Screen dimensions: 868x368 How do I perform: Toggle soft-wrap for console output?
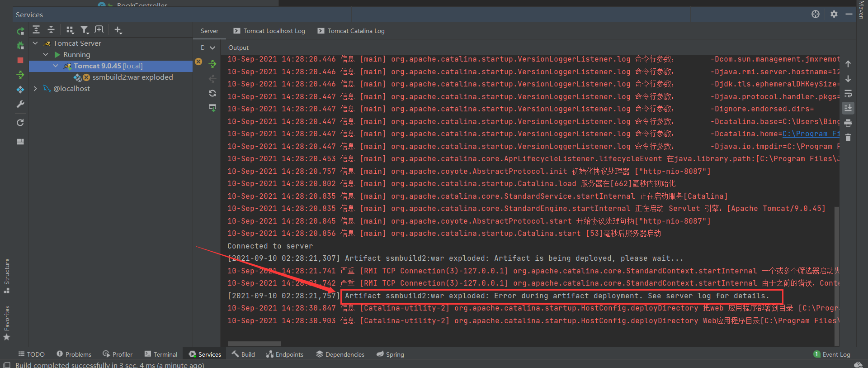(848, 93)
